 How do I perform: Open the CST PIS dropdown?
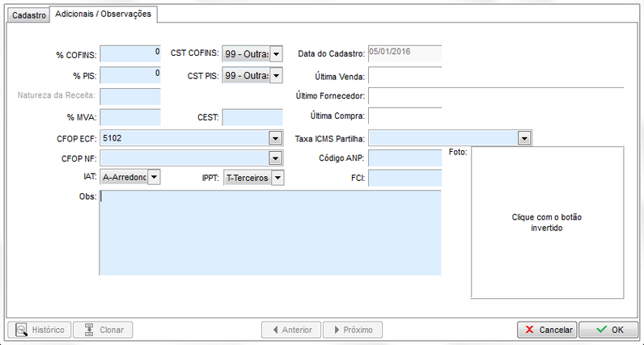pos(276,76)
